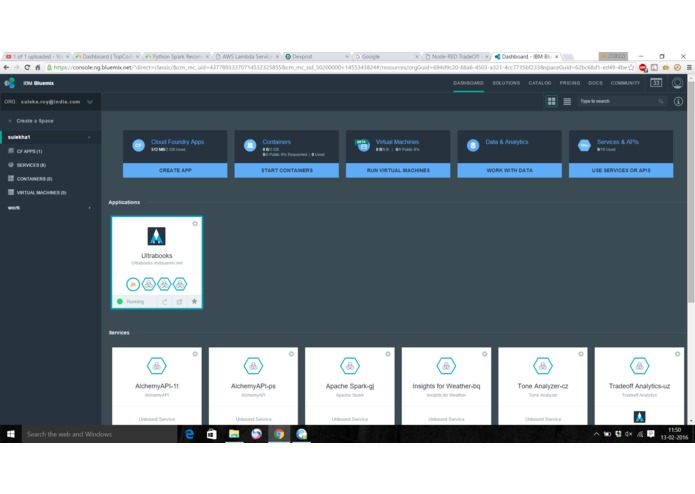Viewport: 695px width, 494px height.
Task: Click Create a Space link in sidebar
Action: 35,121
